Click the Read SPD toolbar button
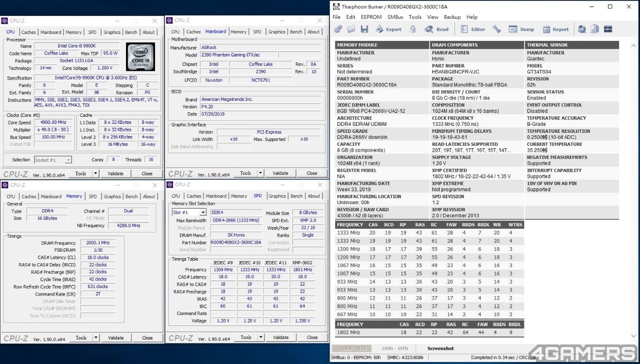 click(437, 29)
